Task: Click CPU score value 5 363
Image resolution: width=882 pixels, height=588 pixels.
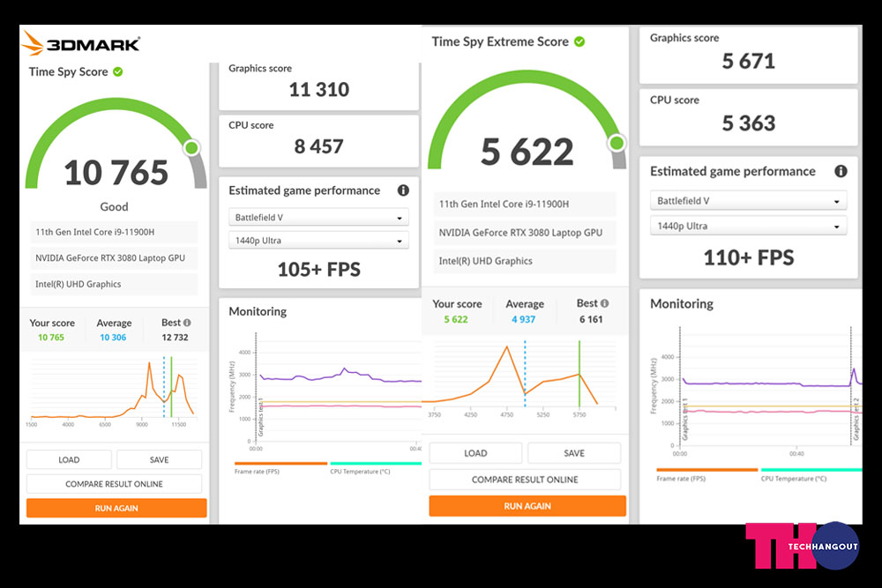Action: coord(748,123)
